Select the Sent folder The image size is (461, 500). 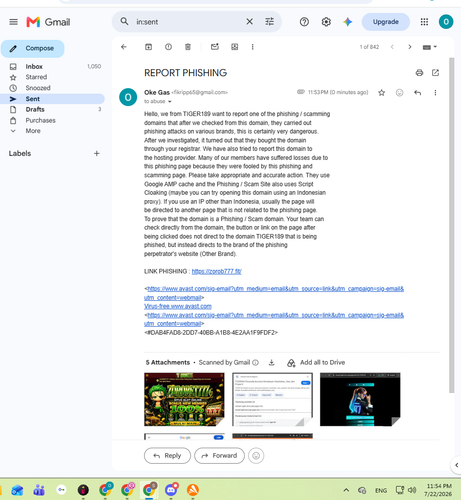[53, 99]
